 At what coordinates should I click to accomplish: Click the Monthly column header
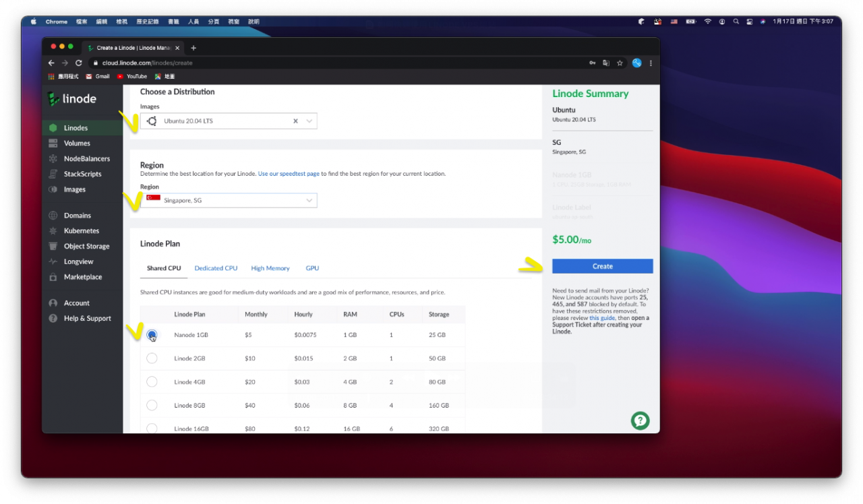tap(256, 315)
